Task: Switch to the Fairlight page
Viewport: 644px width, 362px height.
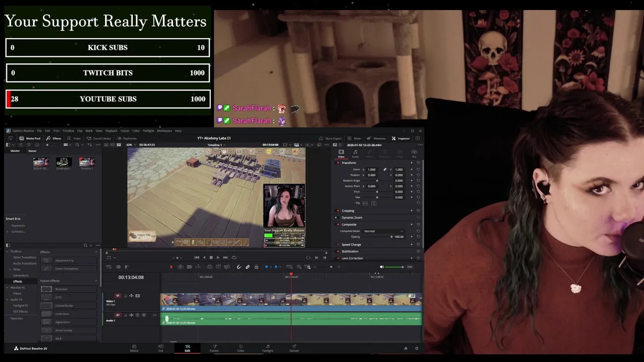Action: 268,348
